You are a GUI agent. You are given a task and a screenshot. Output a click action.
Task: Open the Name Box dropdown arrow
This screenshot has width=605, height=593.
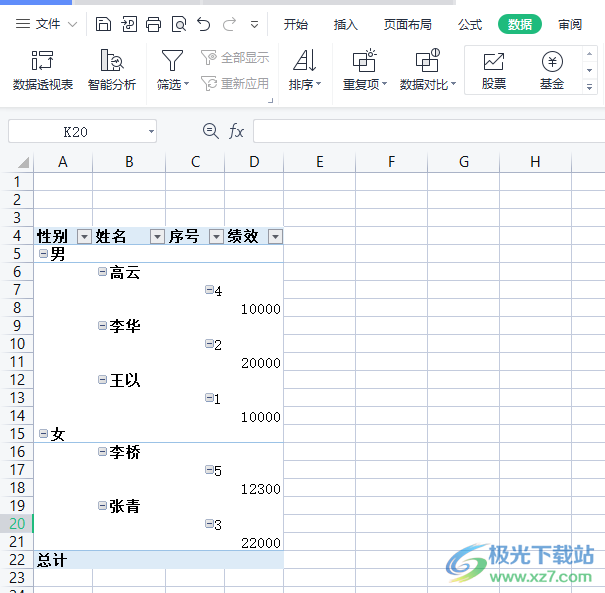151,132
